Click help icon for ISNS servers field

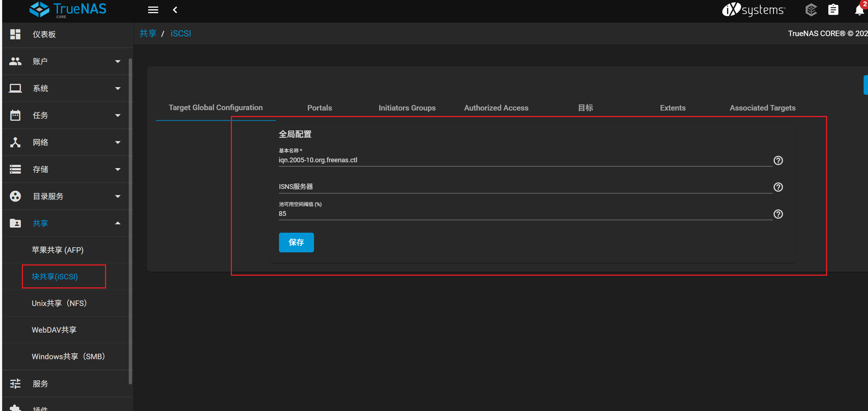[x=778, y=187]
